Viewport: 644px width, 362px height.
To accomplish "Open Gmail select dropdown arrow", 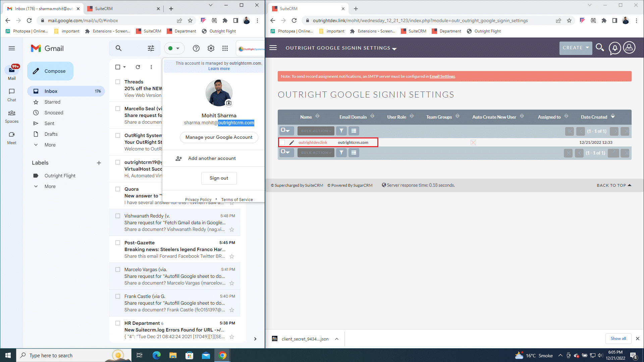I will pyautogui.click(x=124, y=67).
